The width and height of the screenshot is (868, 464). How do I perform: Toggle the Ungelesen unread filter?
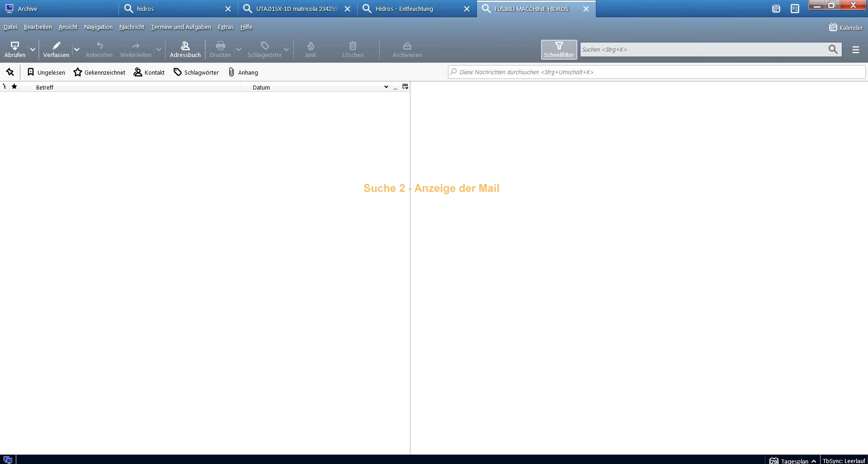(x=46, y=72)
